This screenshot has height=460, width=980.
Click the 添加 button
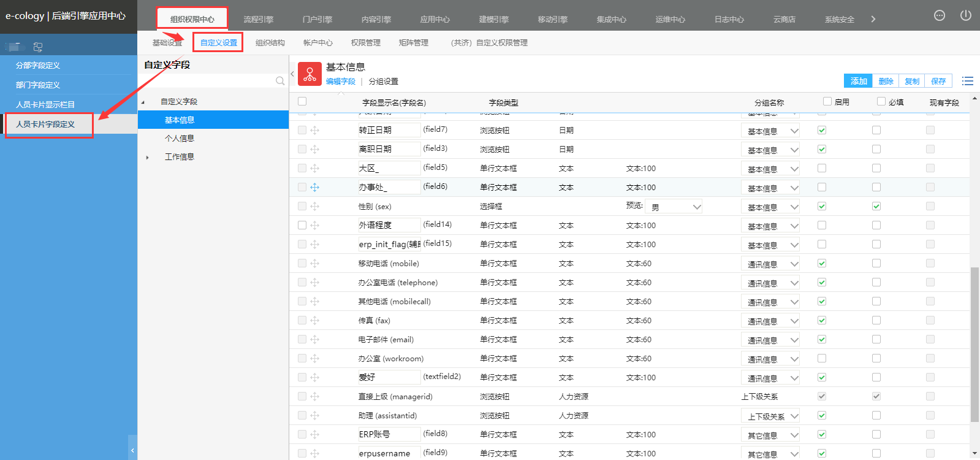858,81
